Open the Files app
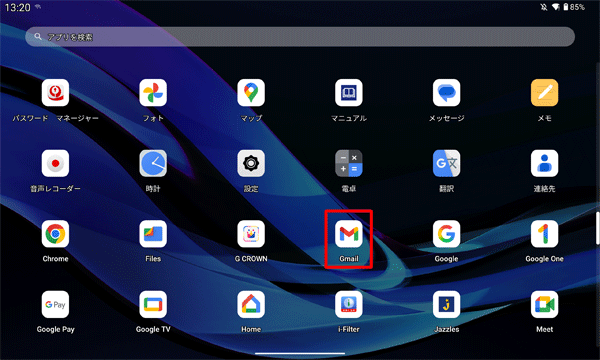 153,234
